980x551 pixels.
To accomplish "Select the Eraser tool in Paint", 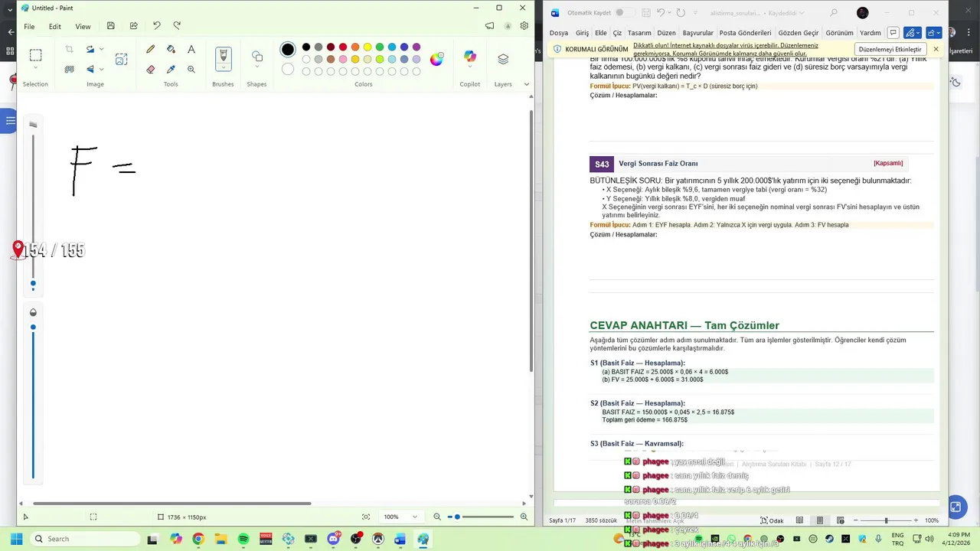I will [151, 69].
